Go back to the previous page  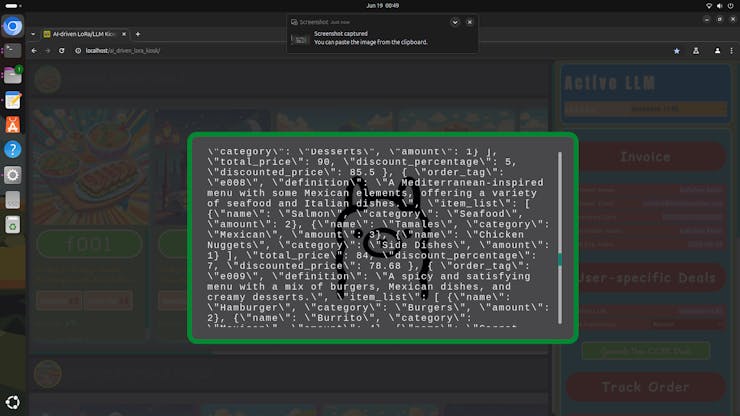click(34, 51)
